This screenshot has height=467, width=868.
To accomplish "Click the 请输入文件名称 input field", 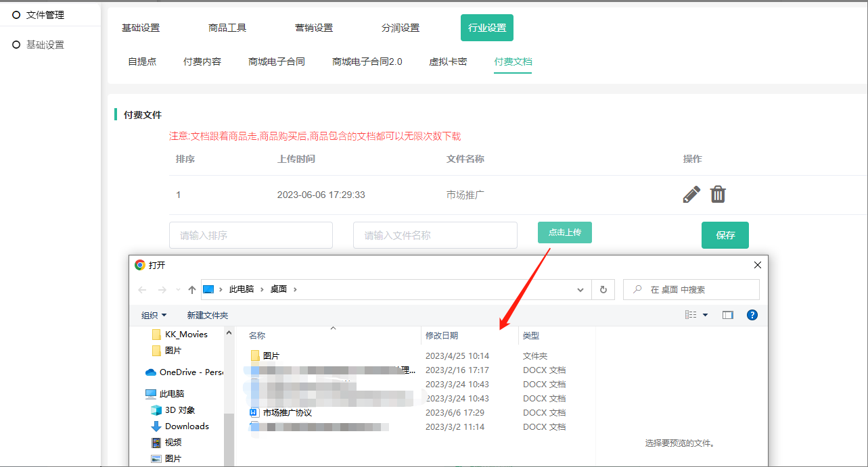I will coord(435,235).
